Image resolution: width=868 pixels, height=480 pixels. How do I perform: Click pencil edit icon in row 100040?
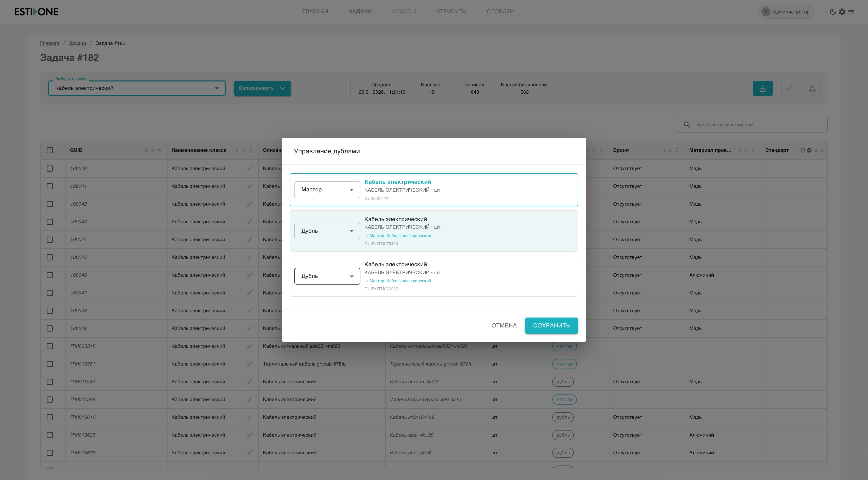[x=249, y=169]
